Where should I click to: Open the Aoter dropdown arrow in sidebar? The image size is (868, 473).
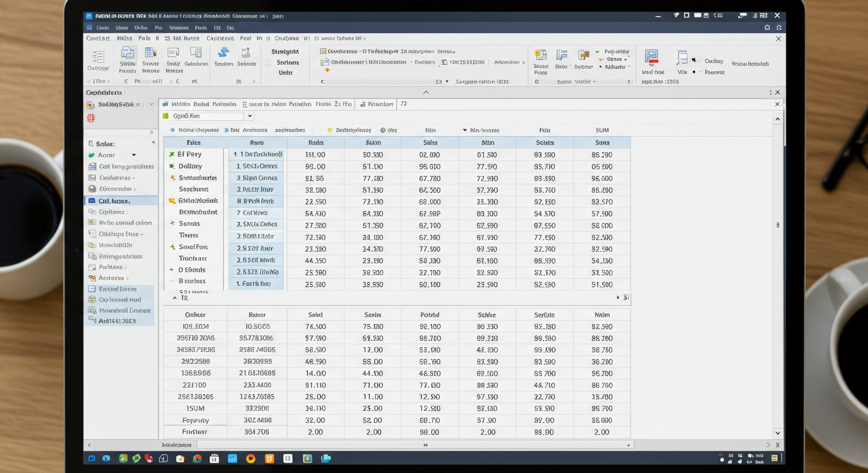(133, 155)
